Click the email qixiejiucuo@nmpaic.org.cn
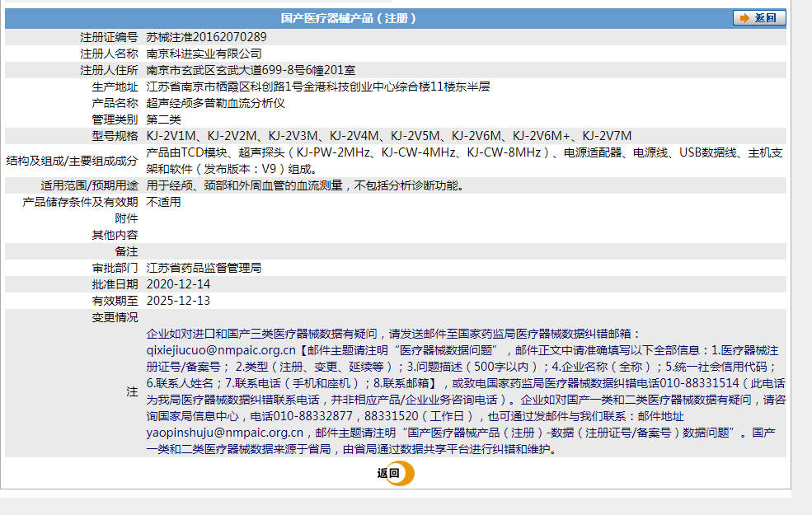The image size is (812, 515). pos(221,350)
